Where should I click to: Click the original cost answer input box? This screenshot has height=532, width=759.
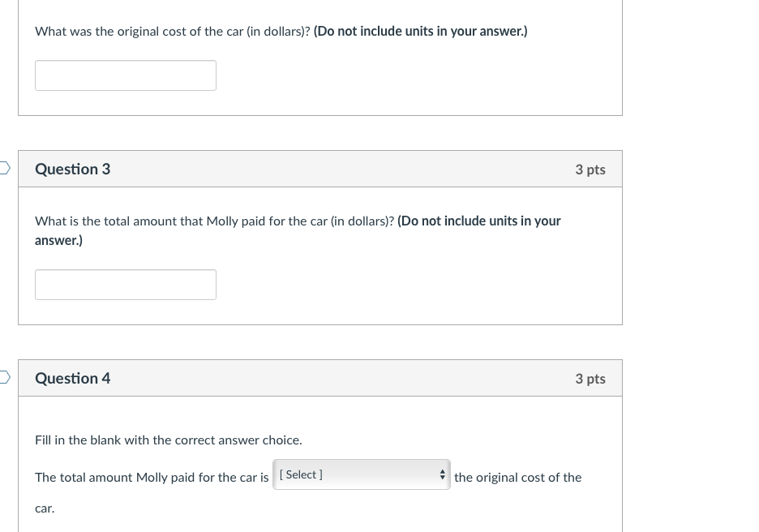tap(126, 75)
